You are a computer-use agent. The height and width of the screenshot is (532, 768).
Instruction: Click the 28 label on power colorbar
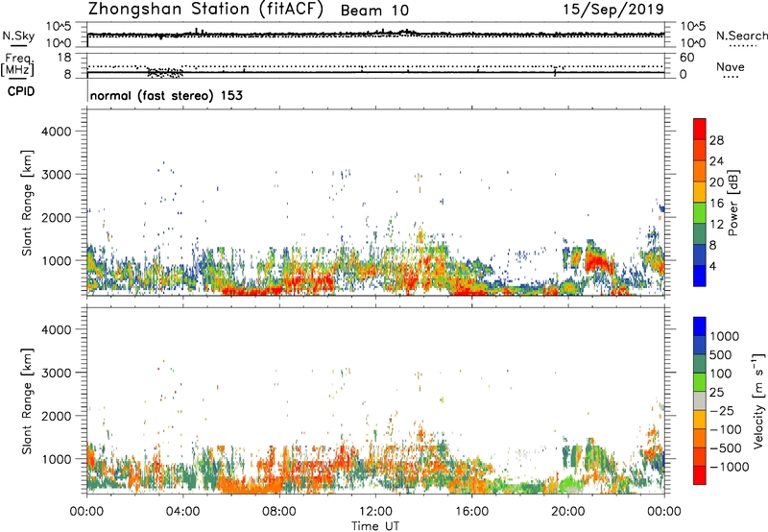coord(716,140)
